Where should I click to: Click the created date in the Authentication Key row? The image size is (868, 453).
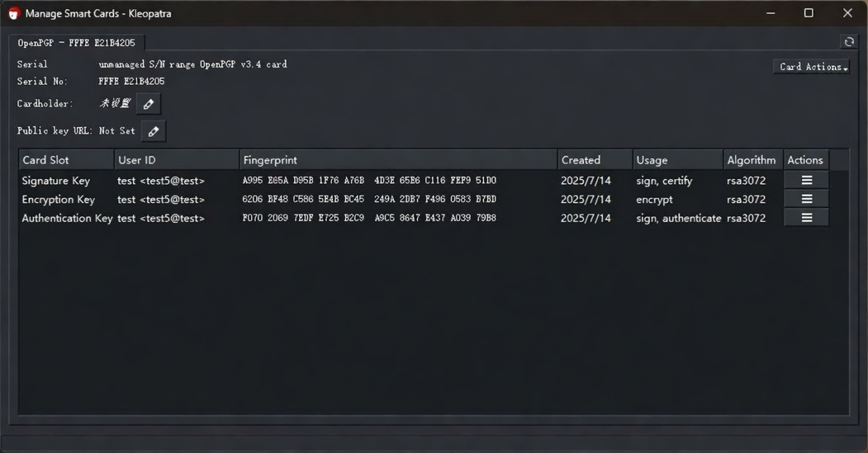click(586, 218)
